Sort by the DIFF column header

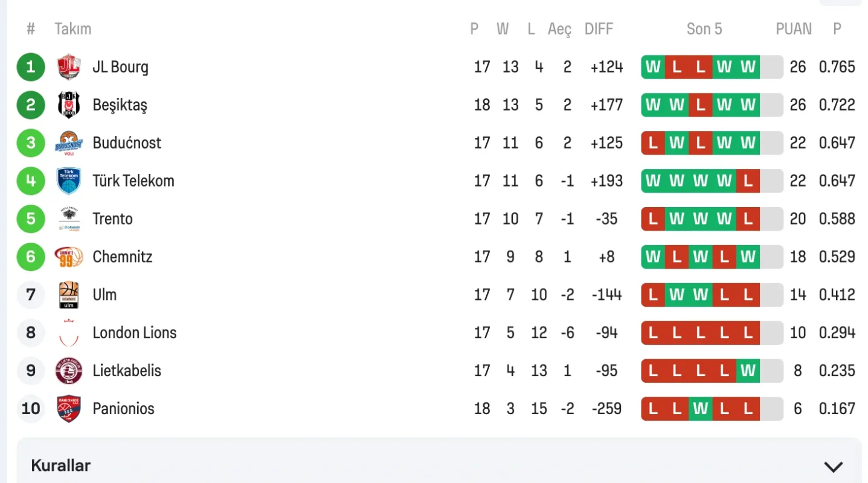(x=599, y=29)
